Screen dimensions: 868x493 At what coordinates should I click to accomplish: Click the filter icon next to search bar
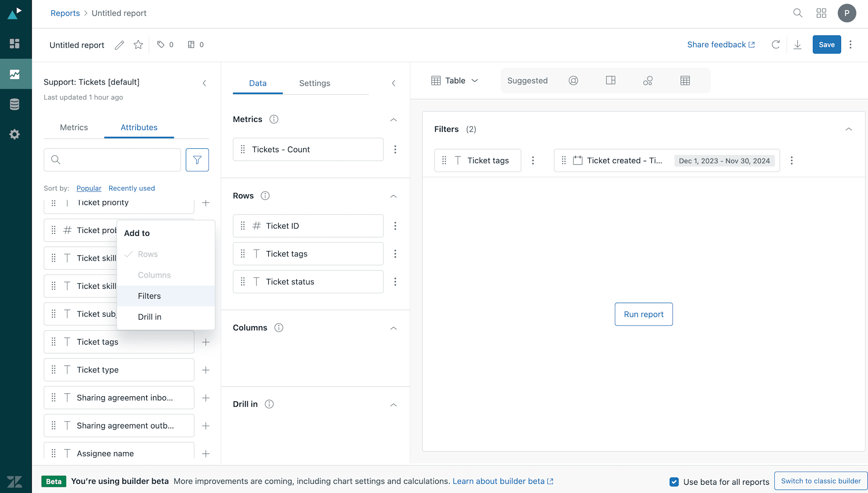point(197,160)
